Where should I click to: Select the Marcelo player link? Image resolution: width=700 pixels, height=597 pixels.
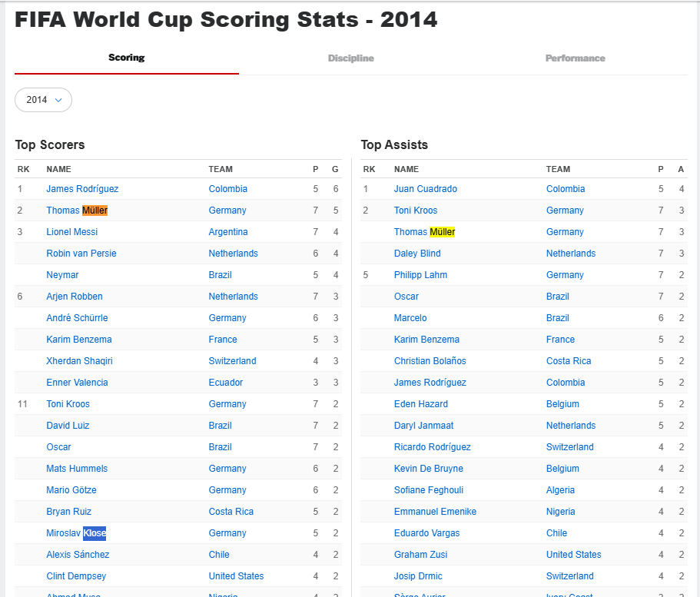pos(410,317)
